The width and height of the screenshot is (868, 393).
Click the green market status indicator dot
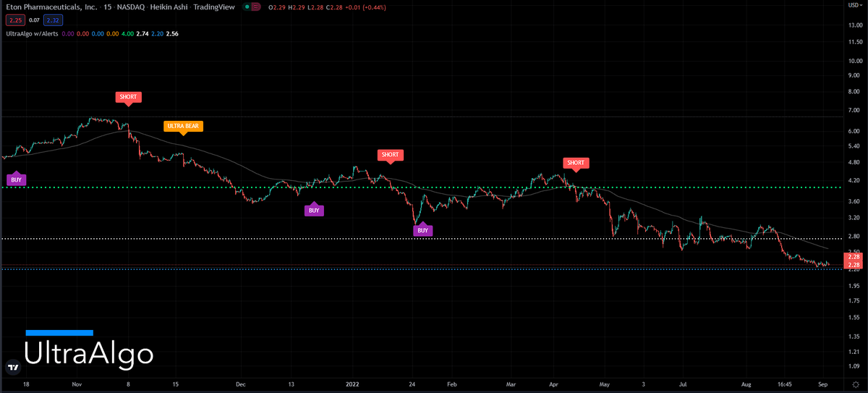247,7
